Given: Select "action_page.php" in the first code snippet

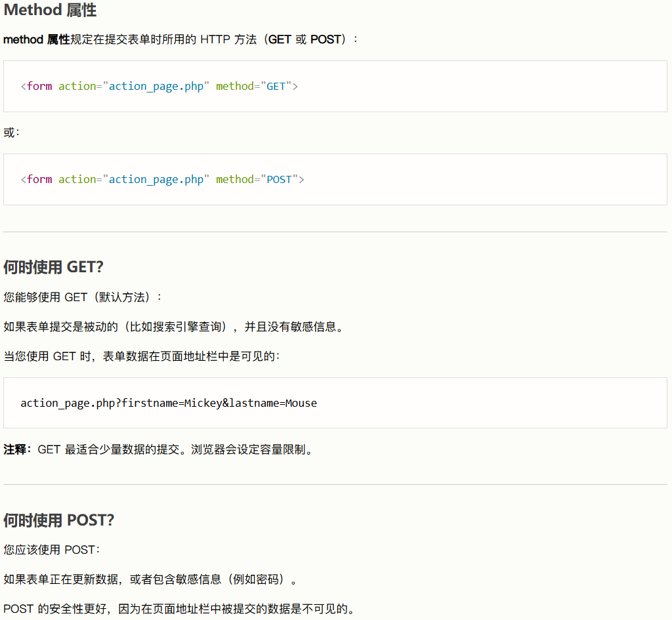Looking at the screenshot, I should pos(156,86).
